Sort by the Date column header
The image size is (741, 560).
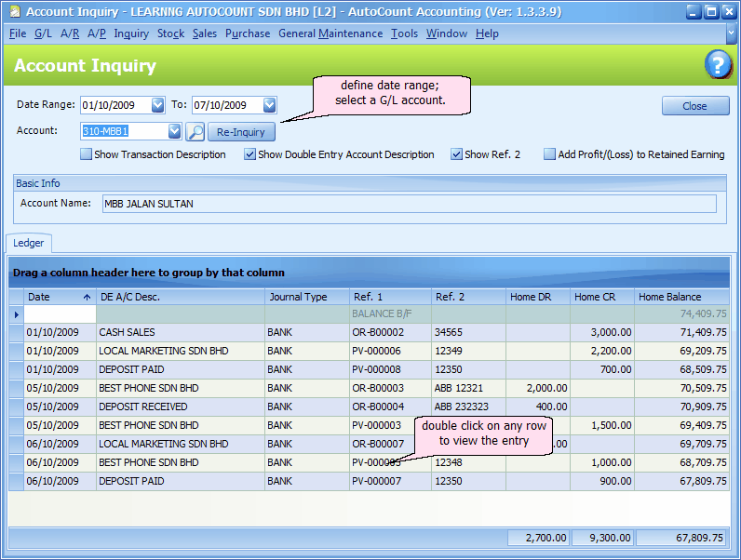[60, 297]
